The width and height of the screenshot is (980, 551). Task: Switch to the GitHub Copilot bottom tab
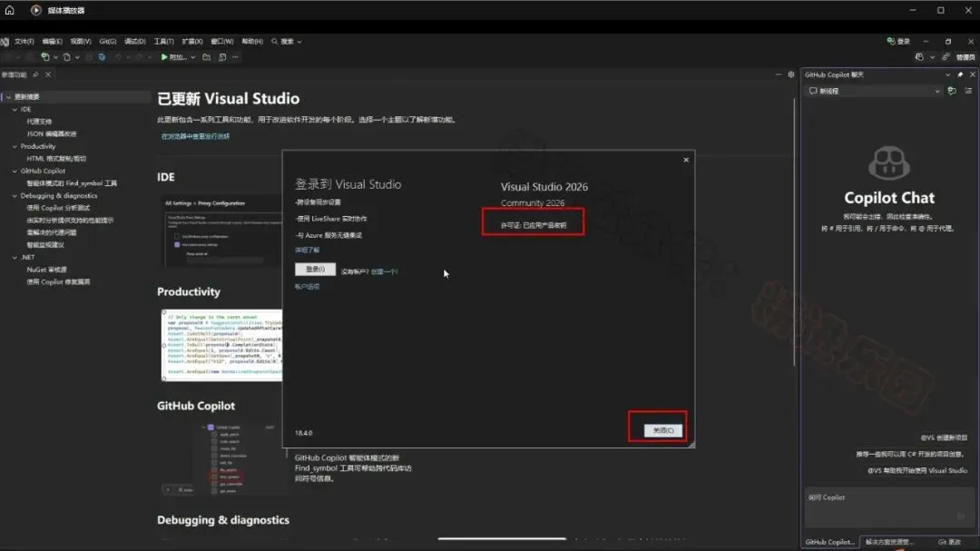coord(829,542)
